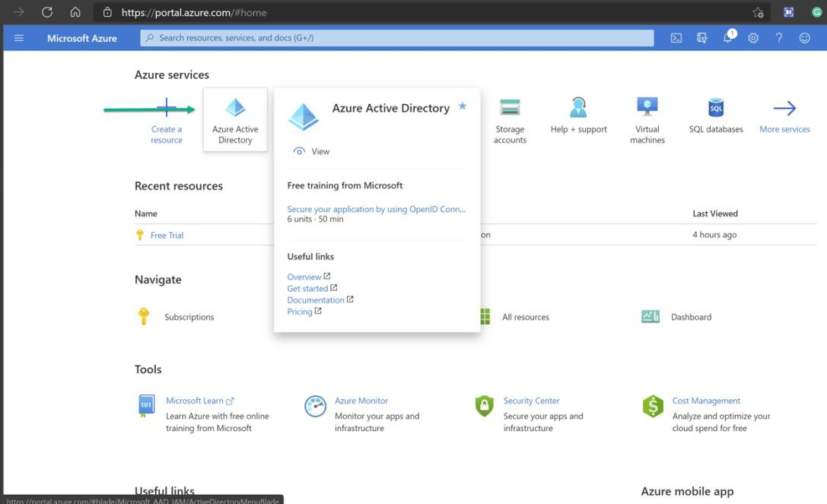Click the Subscriptions key icon

click(x=144, y=316)
